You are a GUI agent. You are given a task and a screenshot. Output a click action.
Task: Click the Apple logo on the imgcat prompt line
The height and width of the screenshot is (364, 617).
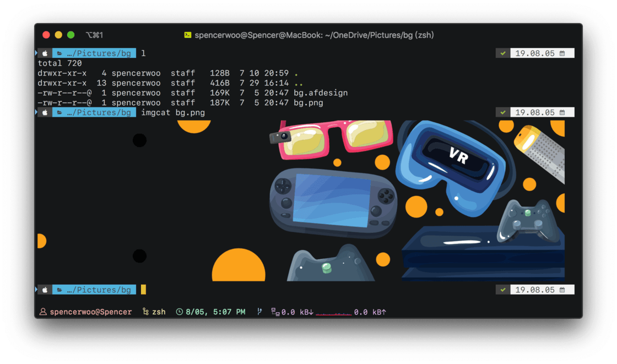coord(45,112)
